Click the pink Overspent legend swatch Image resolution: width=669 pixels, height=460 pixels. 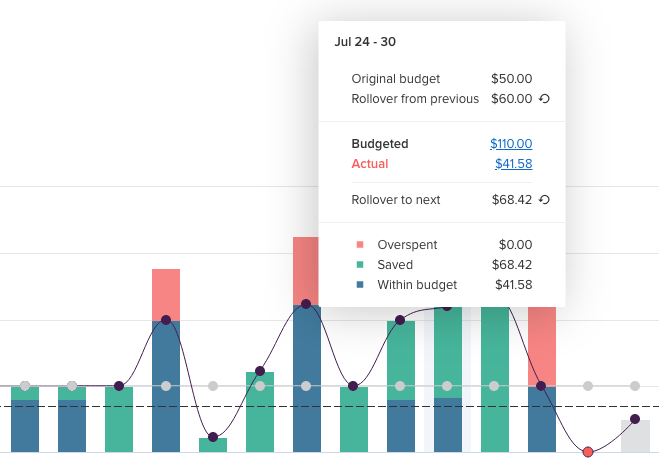coord(360,245)
